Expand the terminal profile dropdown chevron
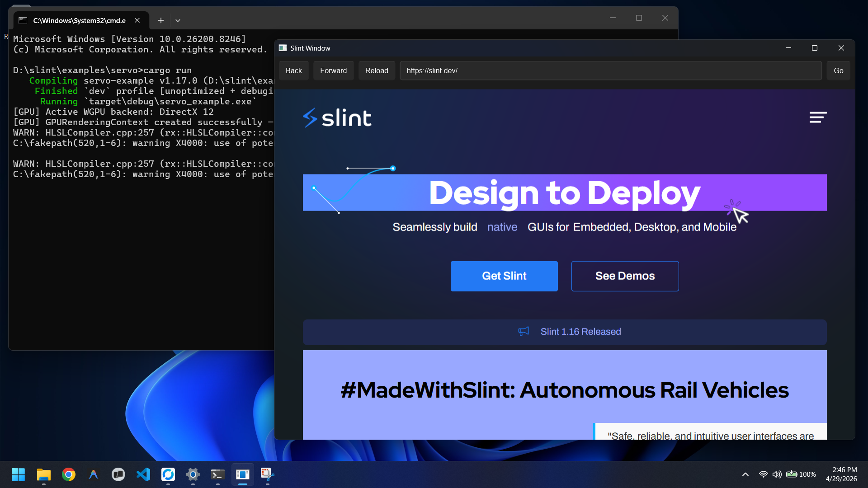This screenshot has width=868, height=488. (x=178, y=20)
